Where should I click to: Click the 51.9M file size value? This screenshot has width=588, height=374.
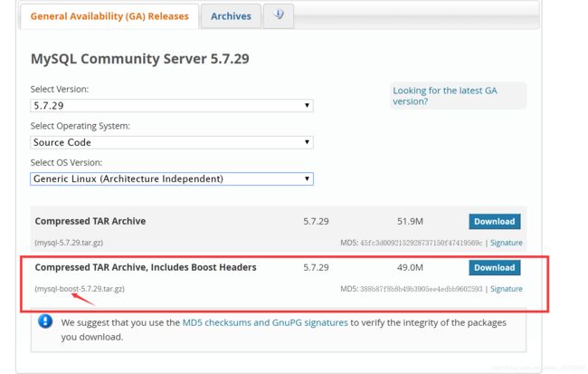tap(410, 221)
